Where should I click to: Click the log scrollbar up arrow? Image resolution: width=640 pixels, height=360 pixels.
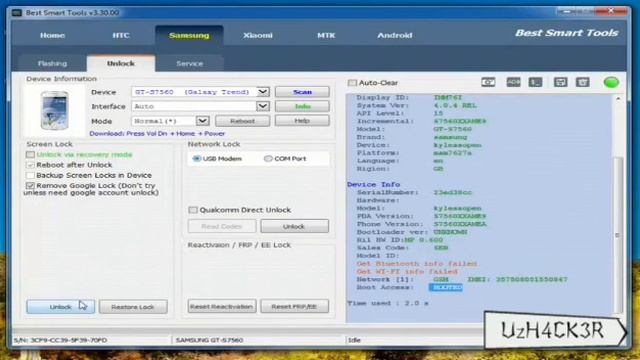[x=618, y=99]
